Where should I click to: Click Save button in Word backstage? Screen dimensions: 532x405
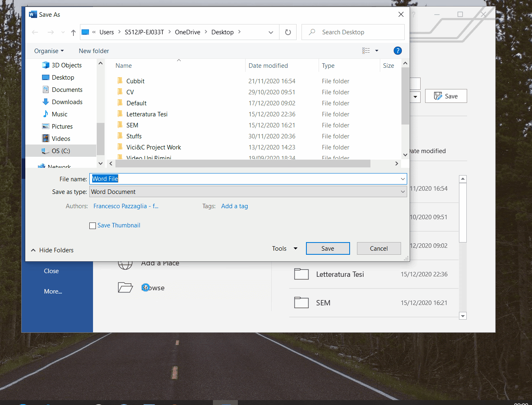446,96
